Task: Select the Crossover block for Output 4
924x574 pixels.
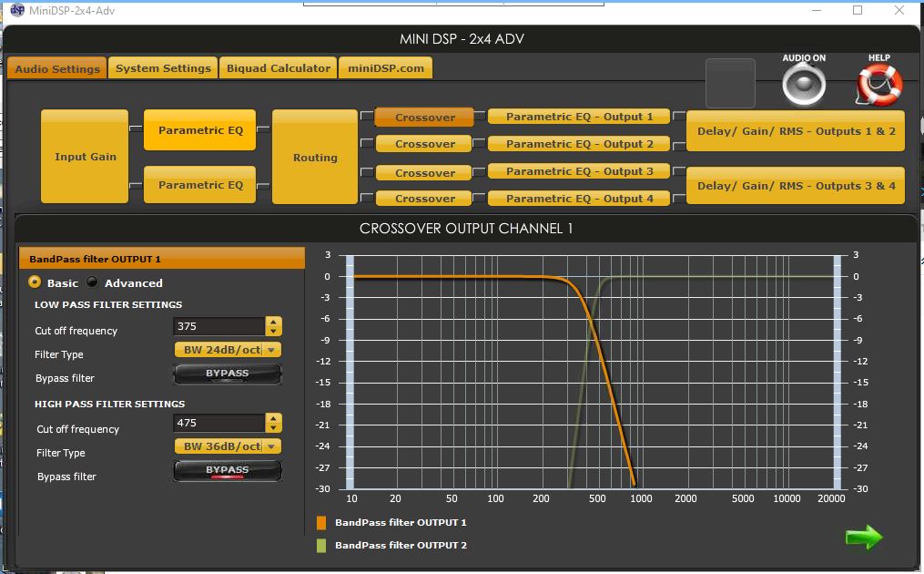Action: 424,199
